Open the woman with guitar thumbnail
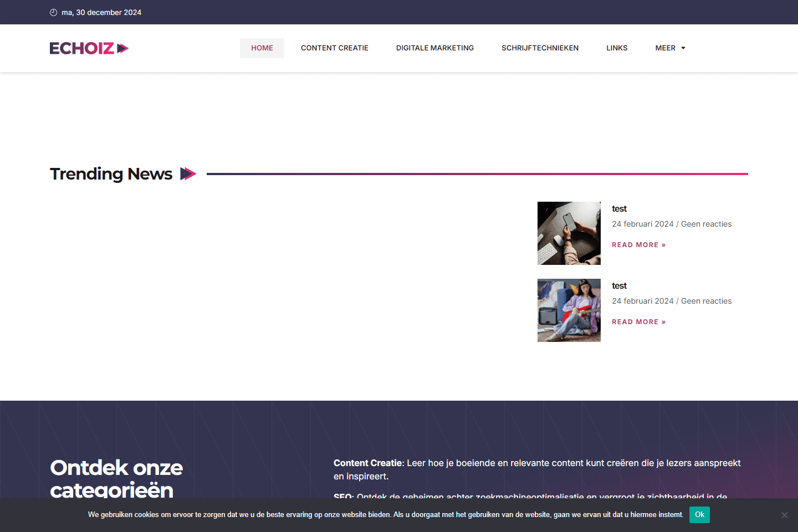 point(569,310)
